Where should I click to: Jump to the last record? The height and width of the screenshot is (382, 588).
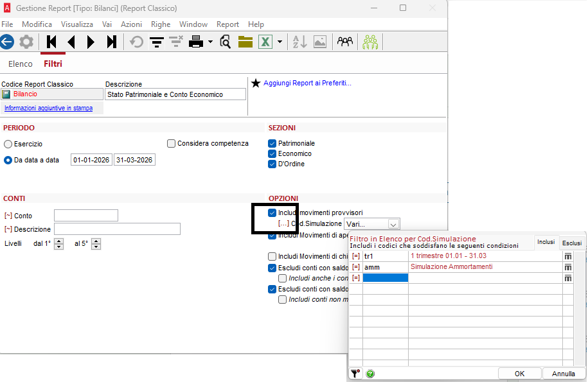pos(111,42)
